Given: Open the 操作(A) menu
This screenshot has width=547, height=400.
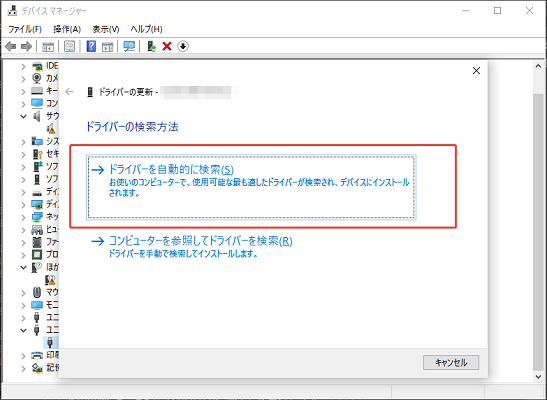Looking at the screenshot, I should click(67, 29).
